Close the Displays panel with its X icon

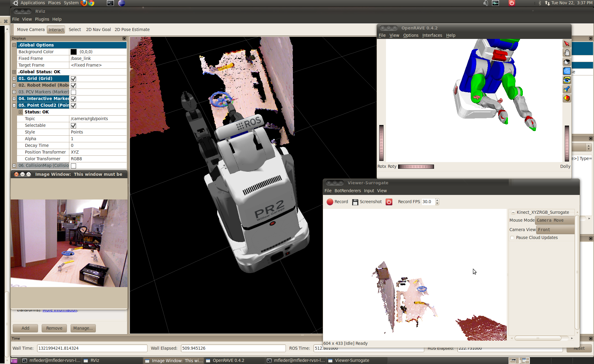coord(124,38)
